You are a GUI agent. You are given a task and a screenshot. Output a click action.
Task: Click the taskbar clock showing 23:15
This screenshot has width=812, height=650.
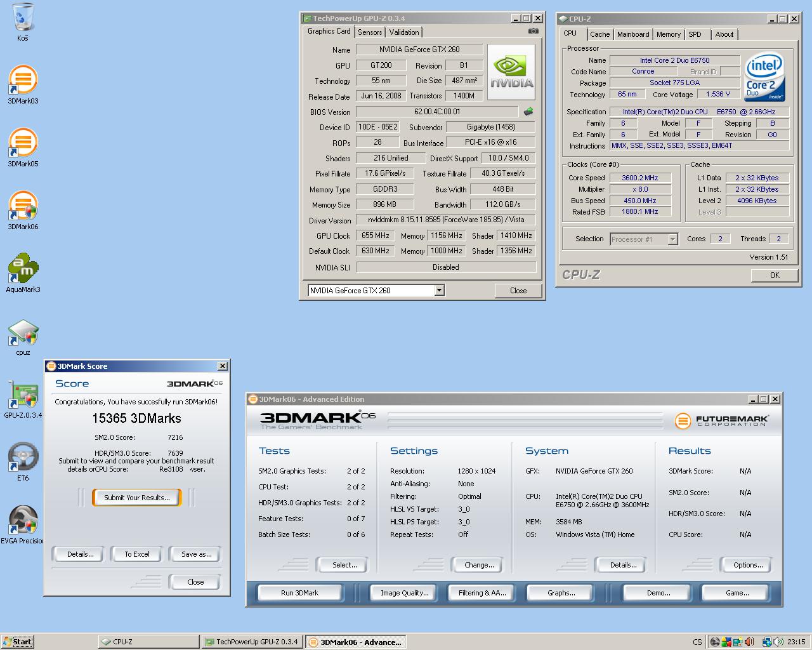[x=796, y=642]
